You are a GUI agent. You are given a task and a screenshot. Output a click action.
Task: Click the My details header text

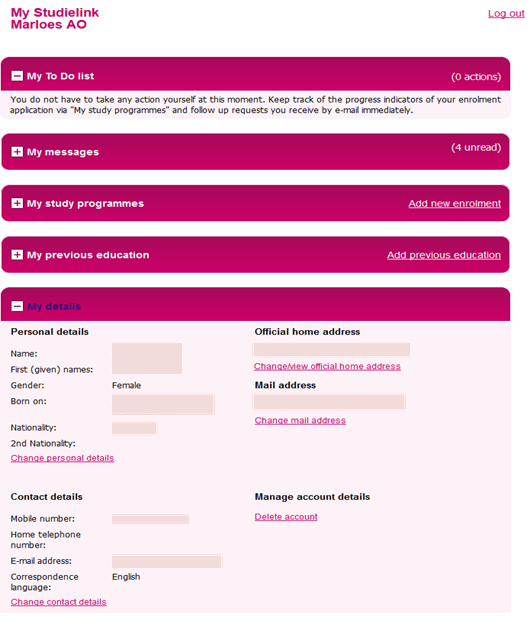point(54,307)
